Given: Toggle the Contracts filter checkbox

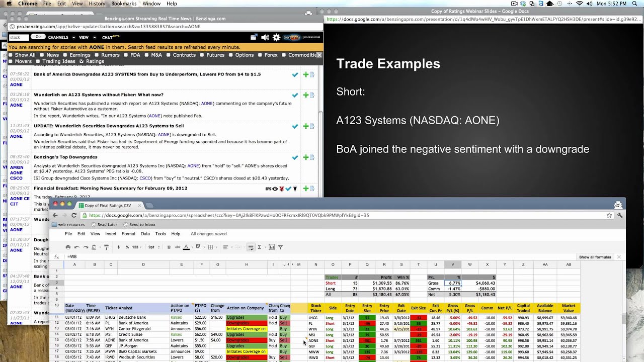Looking at the screenshot, I should point(169,55).
